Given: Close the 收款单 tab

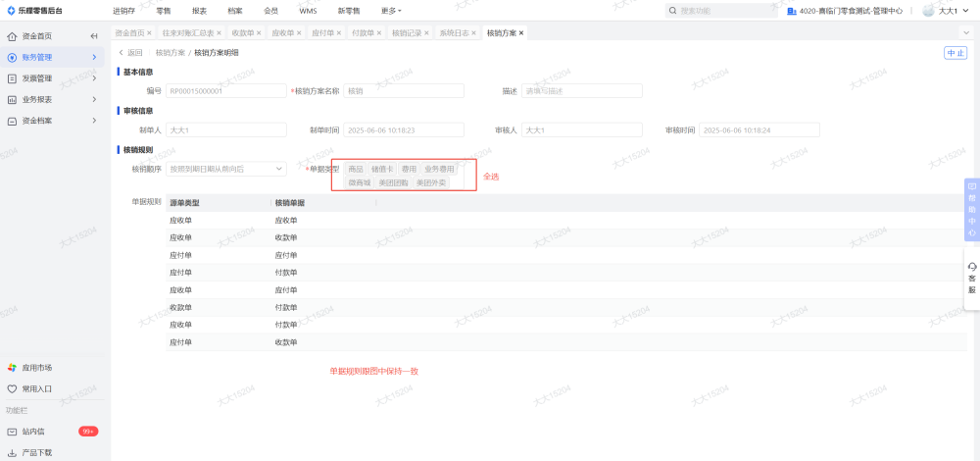Looking at the screenshot, I should click(259, 32).
